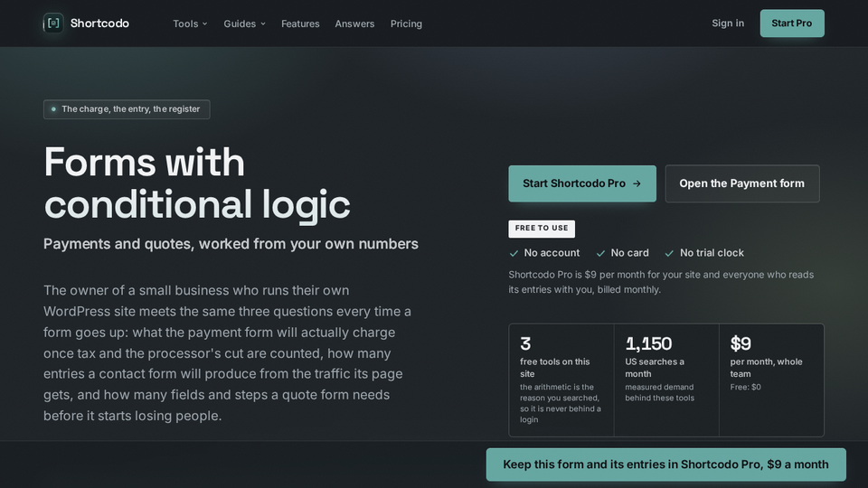Click the 1,150 US searches stat card
This screenshot has height=488, width=868.
(666, 380)
